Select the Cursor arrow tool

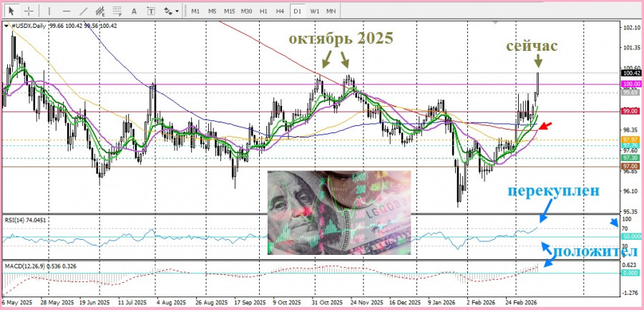(x=11, y=11)
